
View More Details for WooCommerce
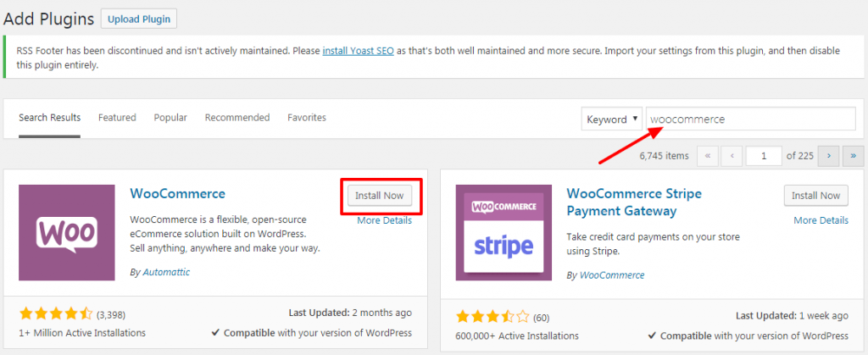[x=384, y=220]
